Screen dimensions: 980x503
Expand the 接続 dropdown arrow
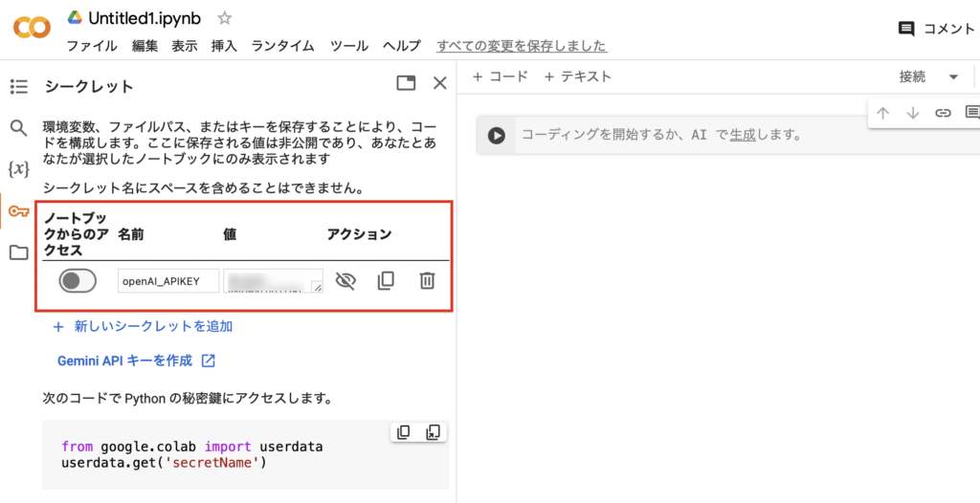coord(953,77)
